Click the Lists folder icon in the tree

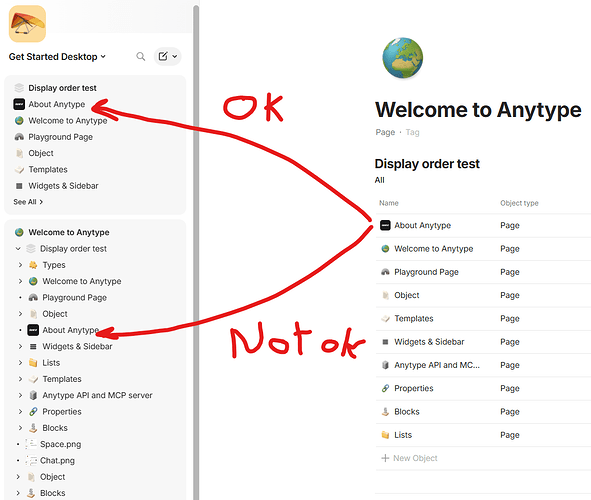[33, 362]
